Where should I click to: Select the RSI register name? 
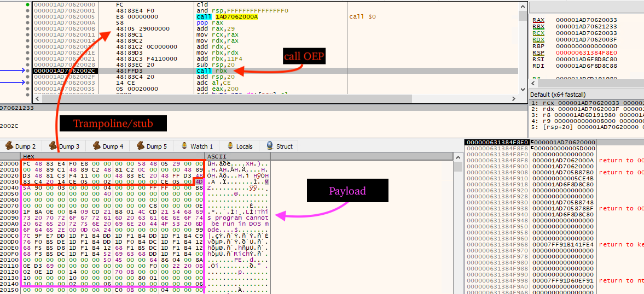(538, 60)
